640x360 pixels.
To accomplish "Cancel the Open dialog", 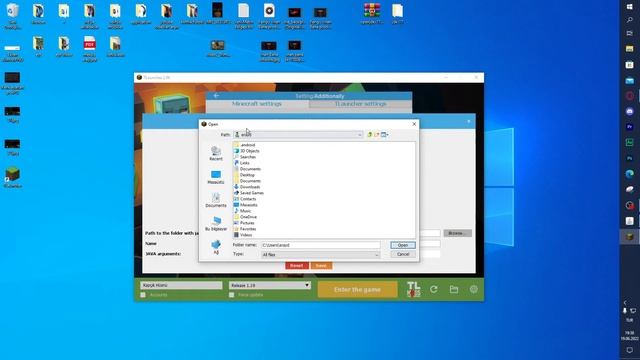I will [x=403, y=254].
